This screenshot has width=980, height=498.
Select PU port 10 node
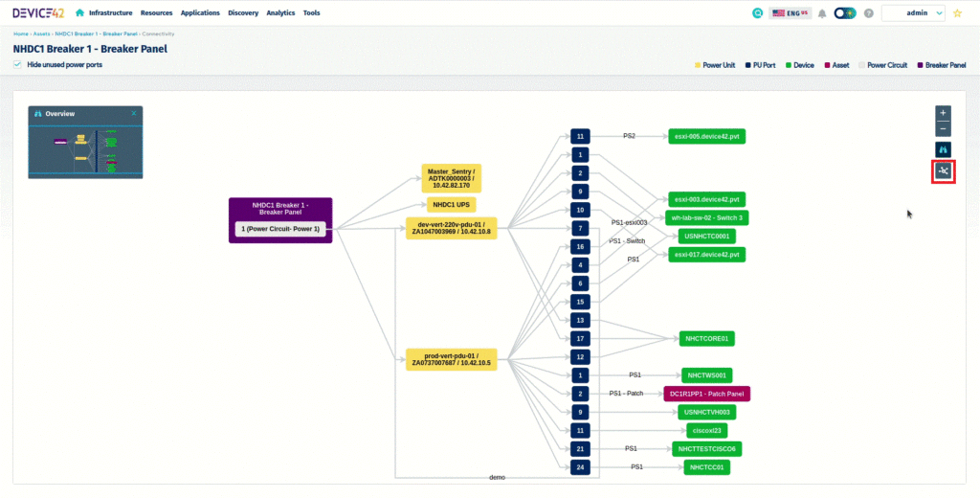pyautogui.click(x=580, y=210)
